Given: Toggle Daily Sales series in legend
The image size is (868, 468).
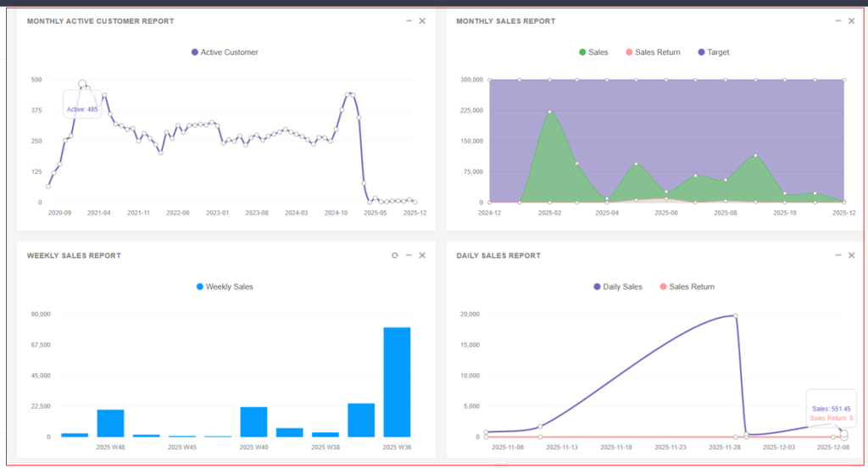Looking at the screenshot, I should pos(618,287).
